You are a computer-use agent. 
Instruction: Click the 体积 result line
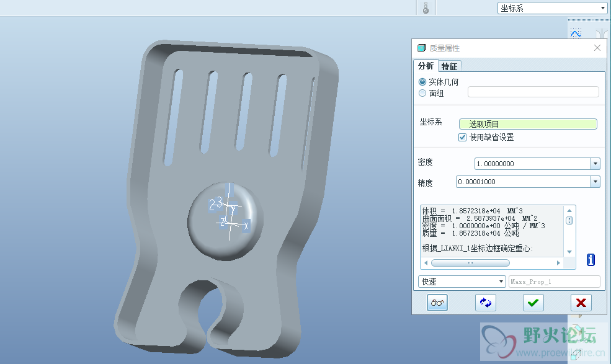pos(472,211)
